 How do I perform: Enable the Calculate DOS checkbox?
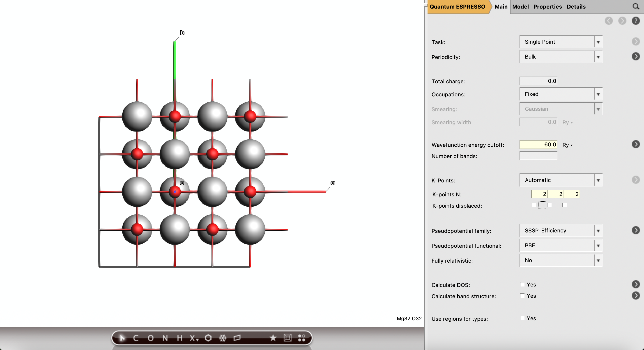click(522, 284)
